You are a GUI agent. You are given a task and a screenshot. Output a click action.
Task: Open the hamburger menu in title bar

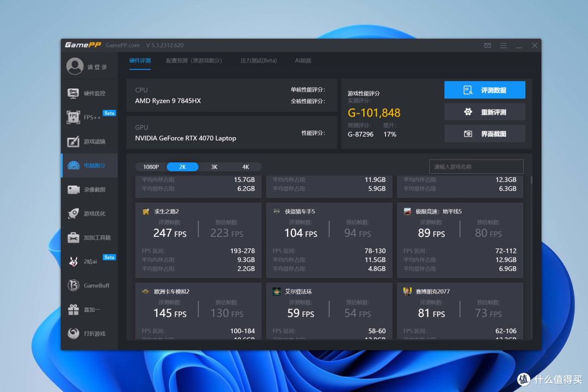pos(503,45)
